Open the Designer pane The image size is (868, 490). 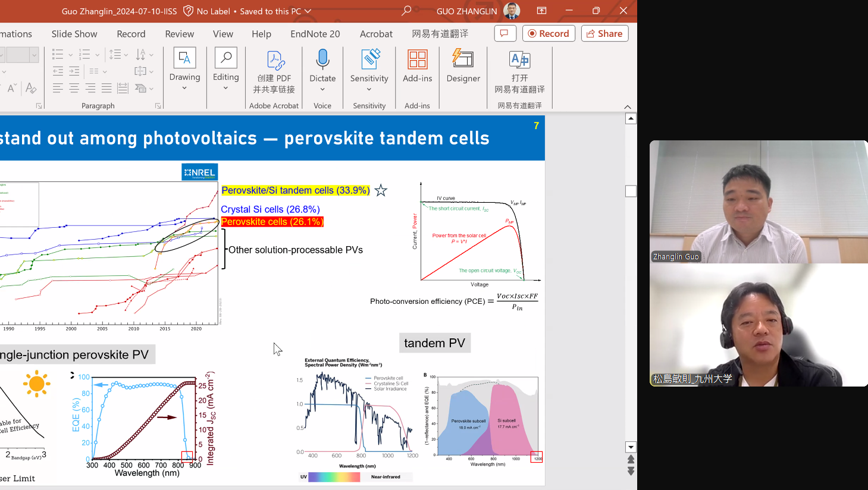pos(463,59)
